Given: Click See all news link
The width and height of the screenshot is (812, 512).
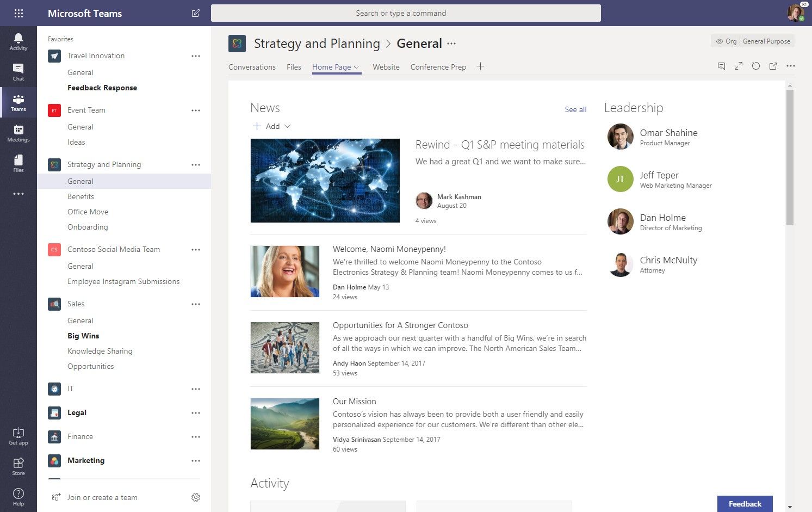Looking at the screenshot, I should 575,109.
